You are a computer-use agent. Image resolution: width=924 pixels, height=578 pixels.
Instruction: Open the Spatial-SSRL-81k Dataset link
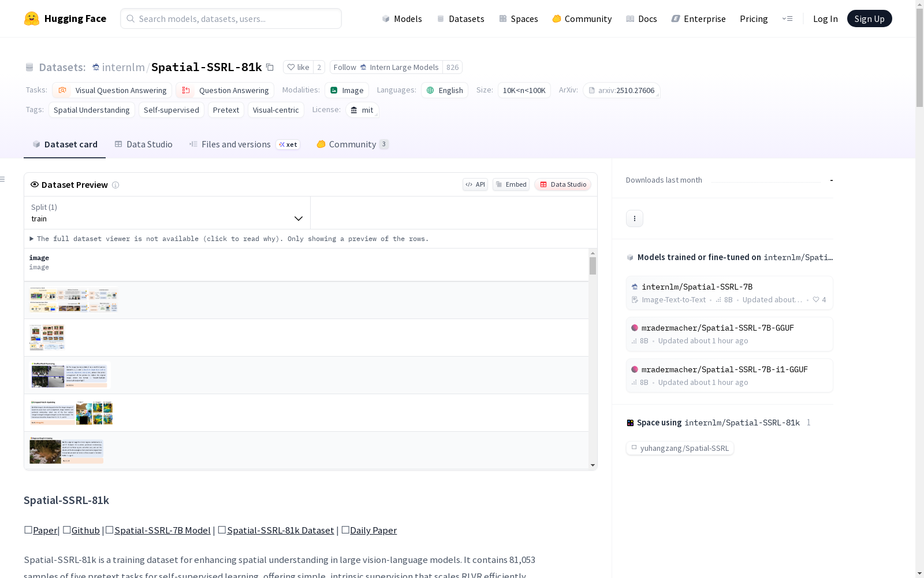pyautogui.click(x=281, y=530)
